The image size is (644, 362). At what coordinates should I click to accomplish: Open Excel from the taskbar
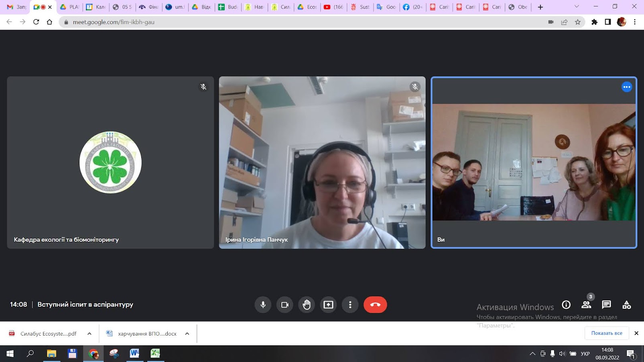coord(155,353)
